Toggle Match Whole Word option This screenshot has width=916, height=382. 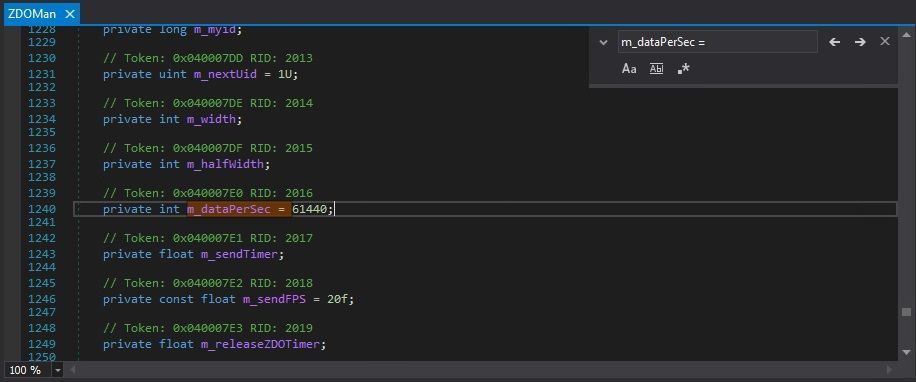pyautogui.click(x=657, y=69)
